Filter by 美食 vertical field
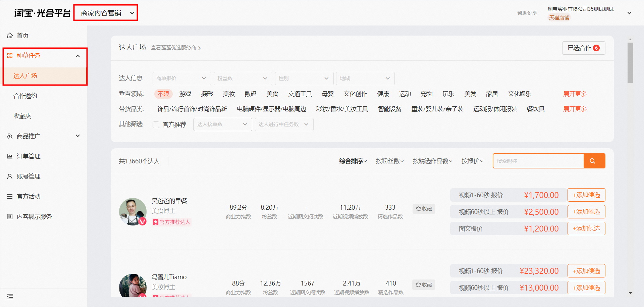Viewport: 644px width, 307px height. point(272,94)
